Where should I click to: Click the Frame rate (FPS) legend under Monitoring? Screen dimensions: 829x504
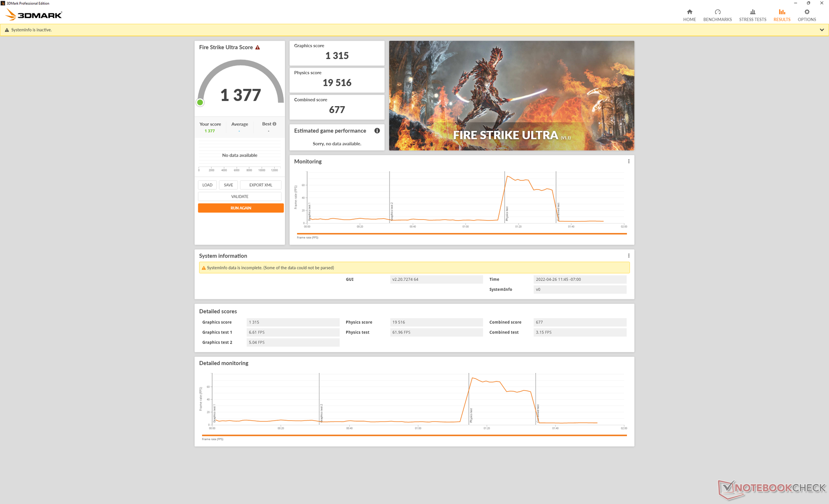coord(307,238)
